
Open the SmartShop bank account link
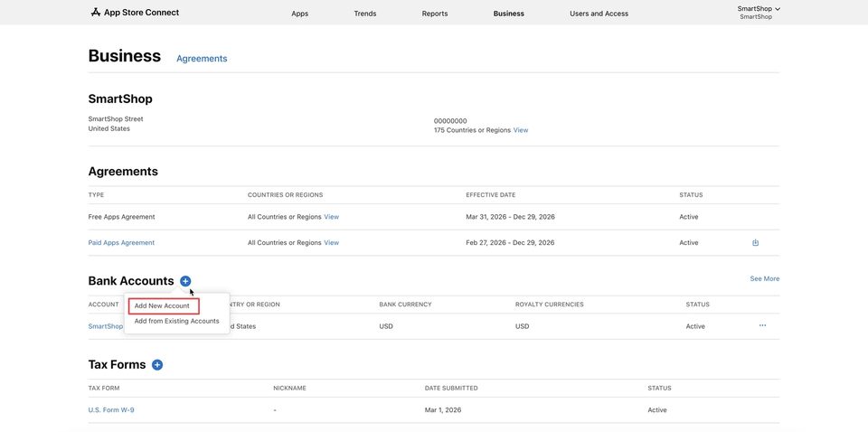pos(105,326)
